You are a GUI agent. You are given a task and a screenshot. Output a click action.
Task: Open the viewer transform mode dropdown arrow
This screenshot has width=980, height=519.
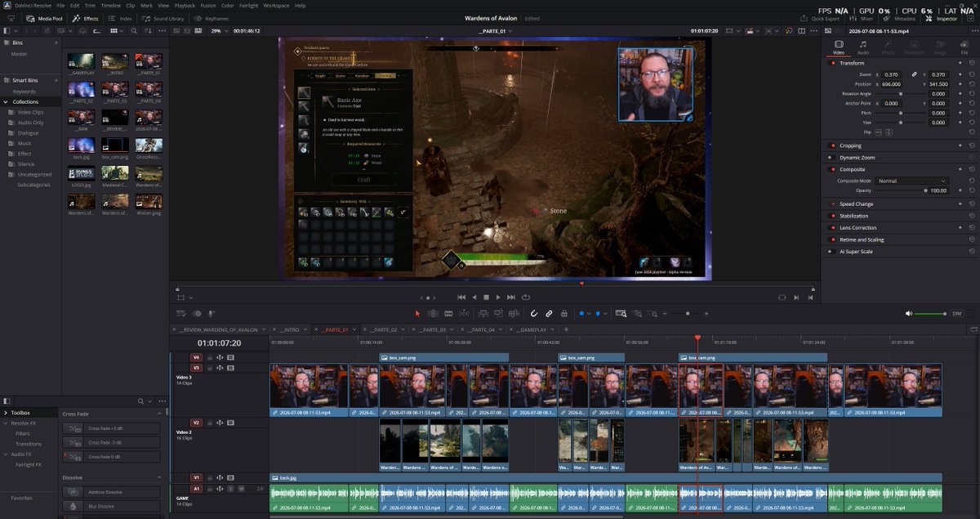(x=192, y=298)
